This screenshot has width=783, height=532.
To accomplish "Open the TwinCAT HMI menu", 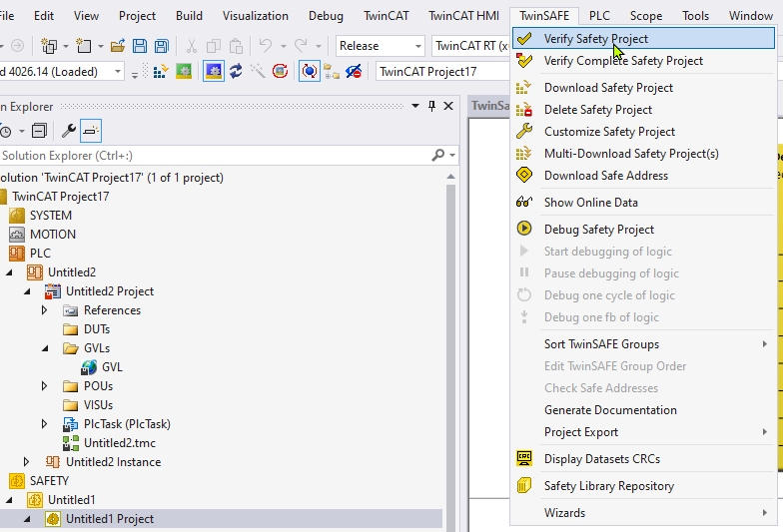I will point(463,16).
